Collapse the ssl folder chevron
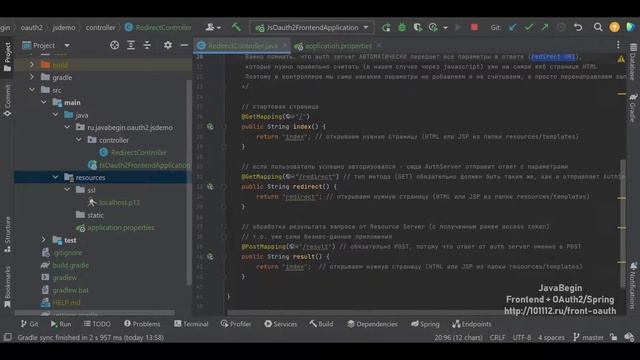 [67, 190]
